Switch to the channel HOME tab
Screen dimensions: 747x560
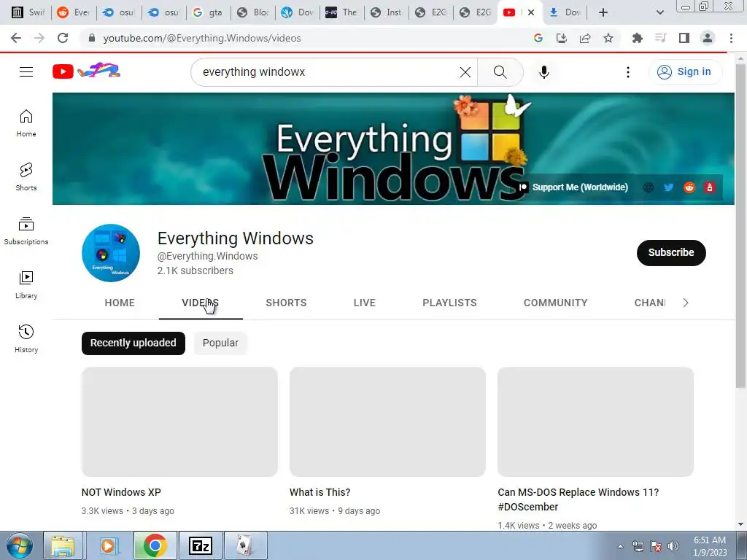click(x=120, y=303)
